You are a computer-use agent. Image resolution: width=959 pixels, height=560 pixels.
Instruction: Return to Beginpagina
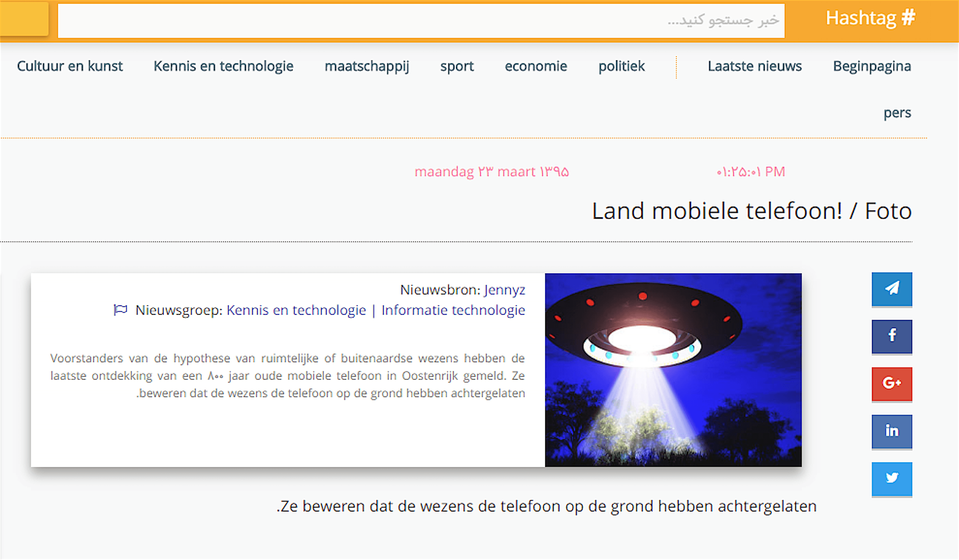(x=871, y=66)
